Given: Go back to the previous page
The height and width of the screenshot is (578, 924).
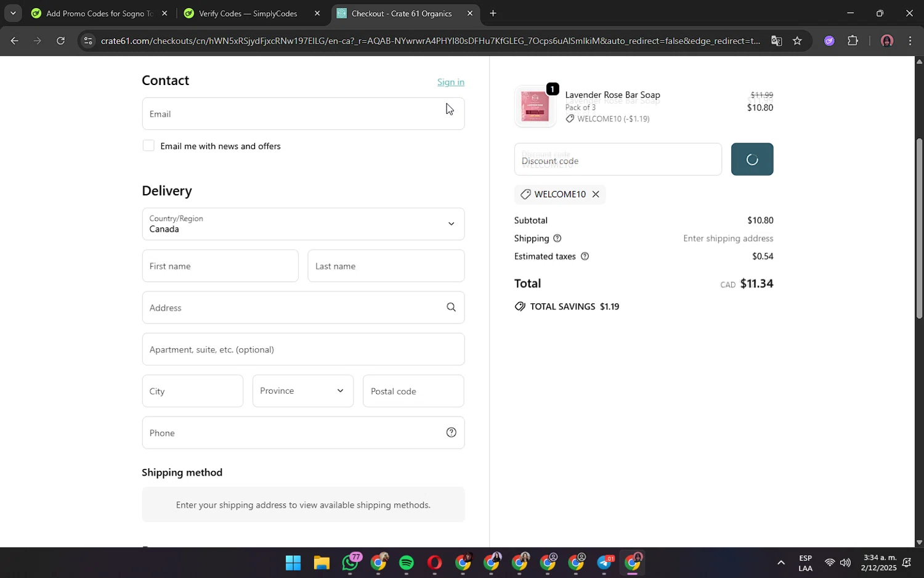Looking at the screenshot, I should point(14,41).
